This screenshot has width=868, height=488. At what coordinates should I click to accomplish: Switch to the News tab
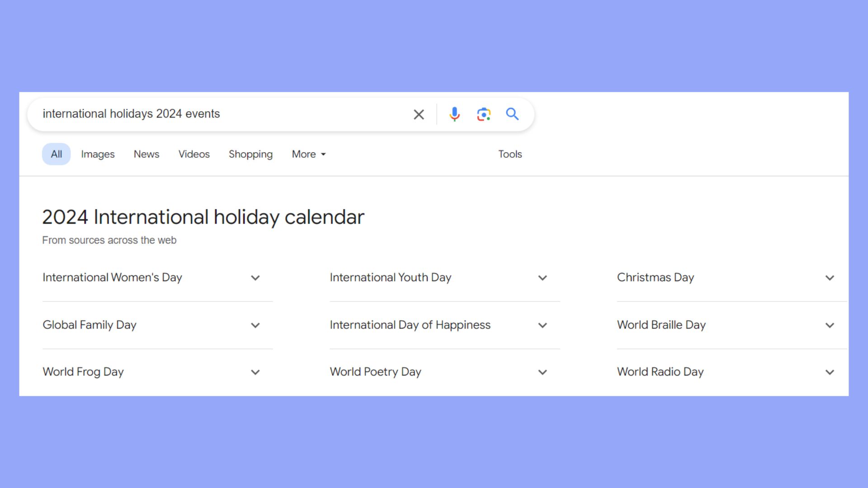coord(146,154)
